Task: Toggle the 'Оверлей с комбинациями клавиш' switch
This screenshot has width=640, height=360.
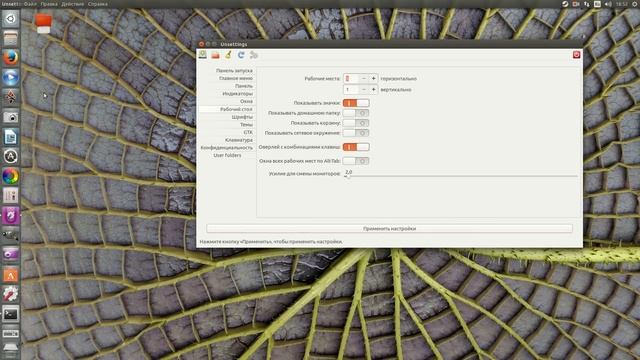Action: pyautogui.click(x=356, y=147)
